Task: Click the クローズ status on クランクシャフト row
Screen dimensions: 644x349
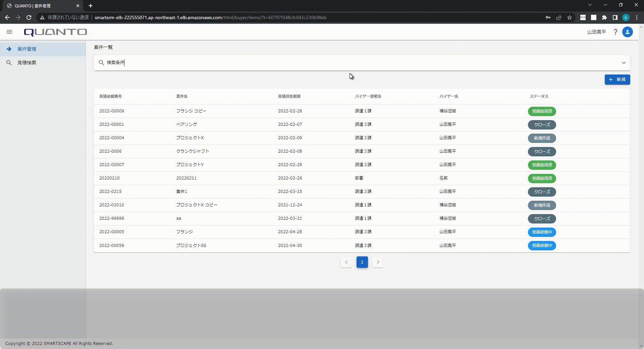Action: 542,151
